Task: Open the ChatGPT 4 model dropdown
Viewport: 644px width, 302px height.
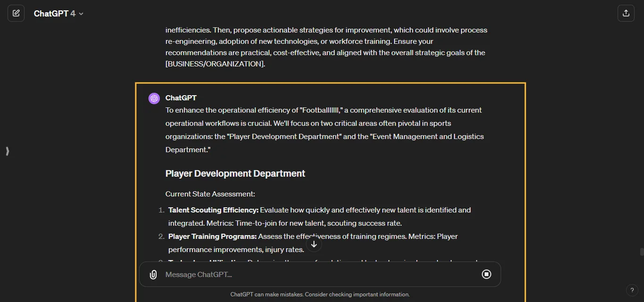Action: point(58,13)
